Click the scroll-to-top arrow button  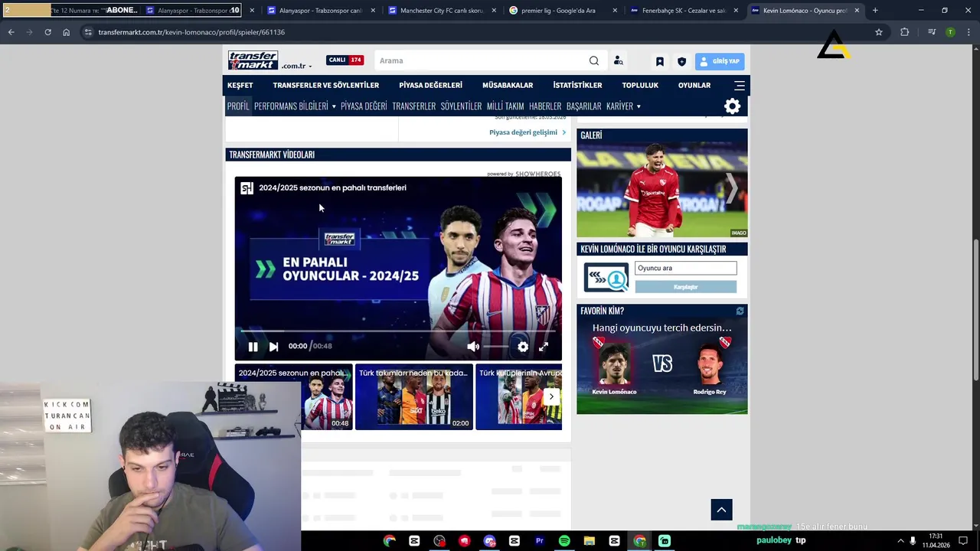point(721,510)
